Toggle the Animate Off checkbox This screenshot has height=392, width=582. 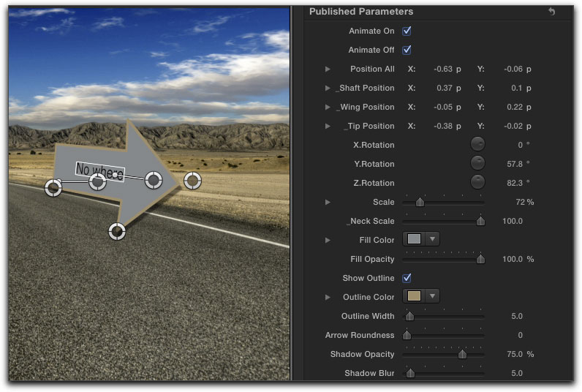[407, 50]
